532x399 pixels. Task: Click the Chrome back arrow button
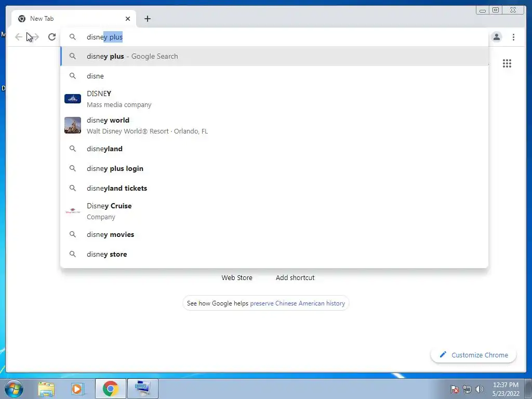(x=19, y=37)
